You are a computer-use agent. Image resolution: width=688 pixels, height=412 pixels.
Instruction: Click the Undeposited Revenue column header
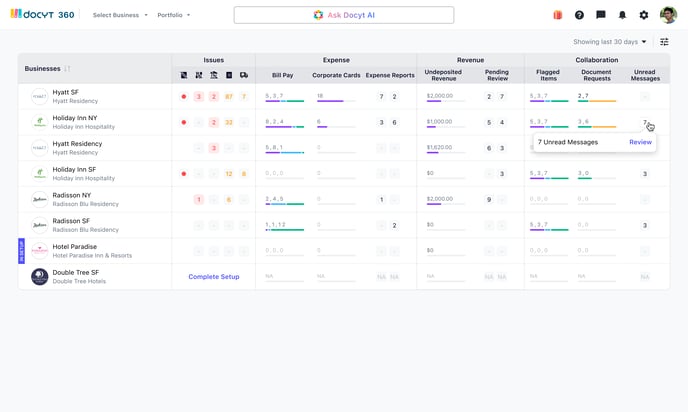(x=443, y=75)
